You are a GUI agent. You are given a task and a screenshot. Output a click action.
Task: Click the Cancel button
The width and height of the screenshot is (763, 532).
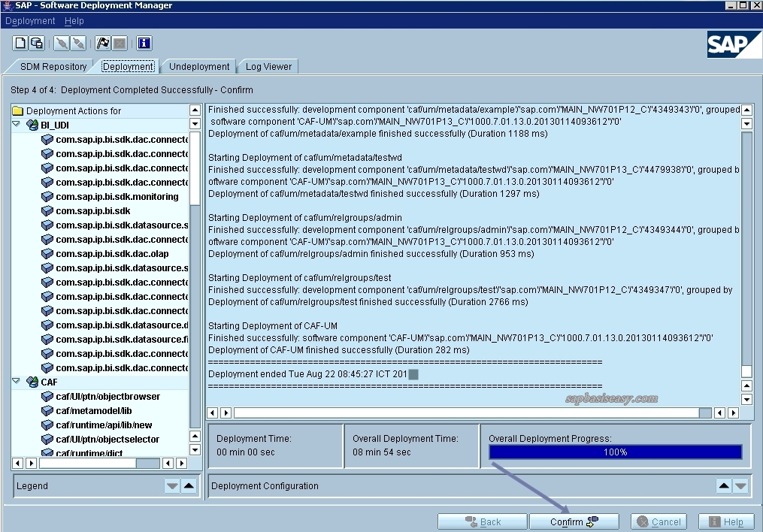tap(659, 521)
